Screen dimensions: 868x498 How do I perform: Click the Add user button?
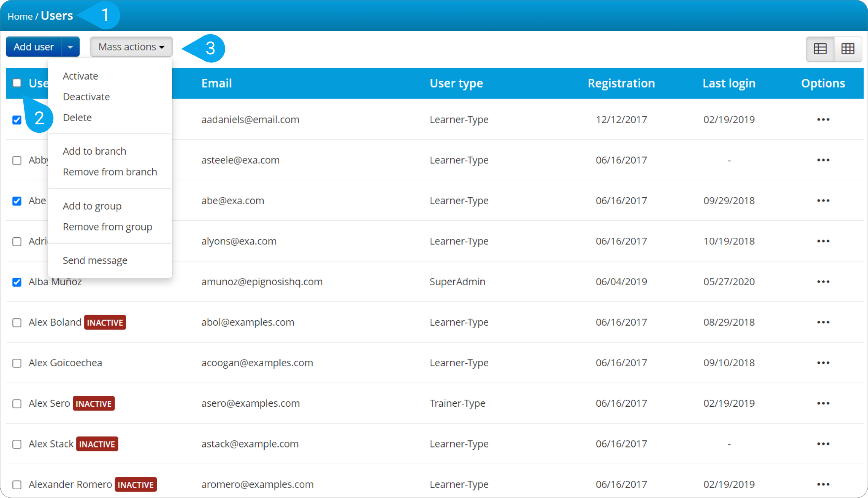point(34,47)
